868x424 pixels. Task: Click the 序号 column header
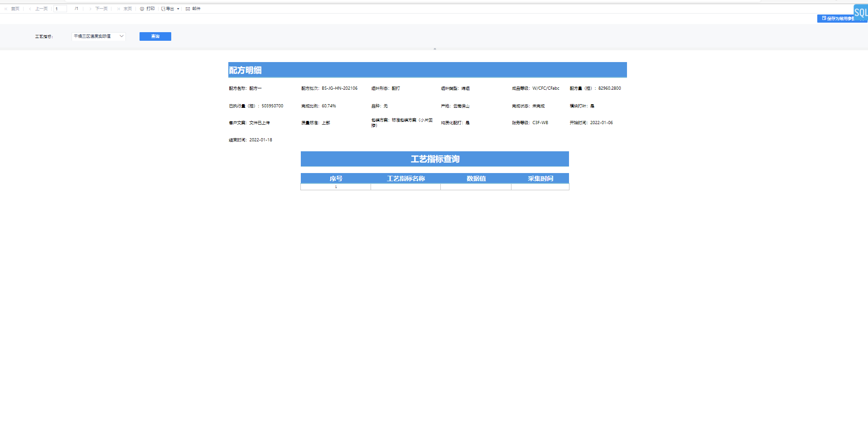click(336, 178)
